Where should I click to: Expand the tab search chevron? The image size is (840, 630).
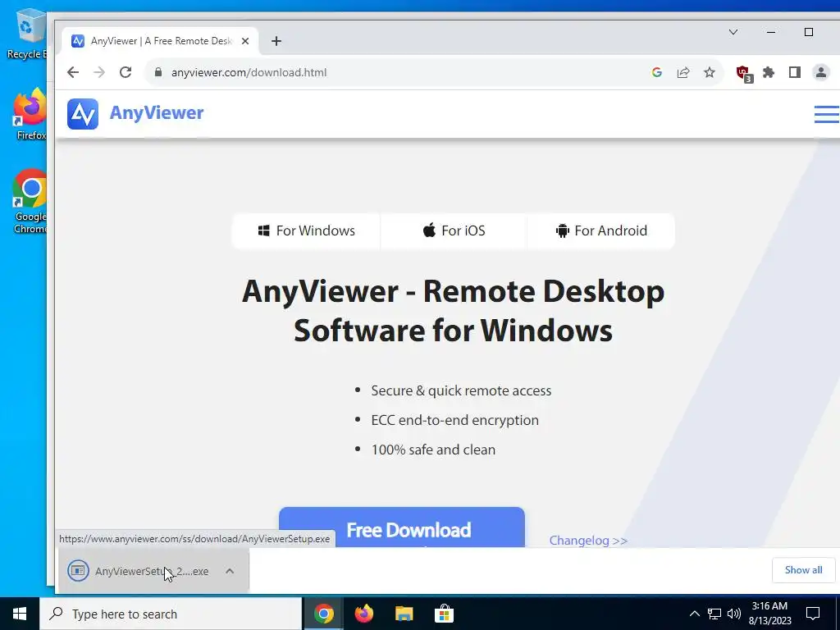733,32
